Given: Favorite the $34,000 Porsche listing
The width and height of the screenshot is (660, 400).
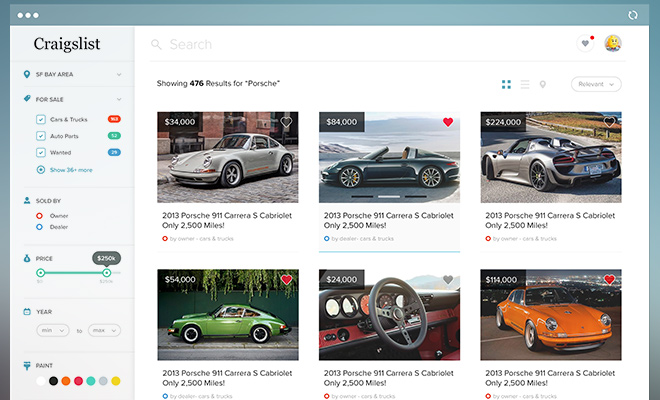Looking at the screenshot, I should click(286, 122).
